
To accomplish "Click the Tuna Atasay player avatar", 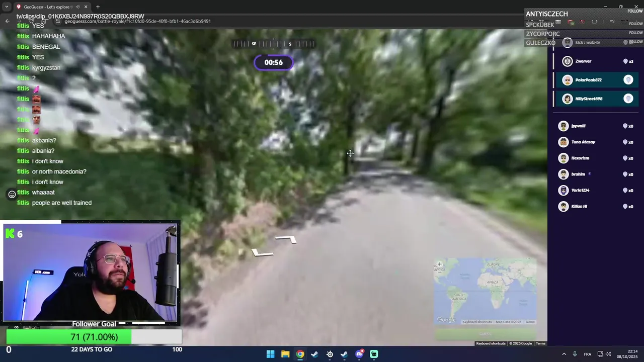I will click(x=563, y=142).
